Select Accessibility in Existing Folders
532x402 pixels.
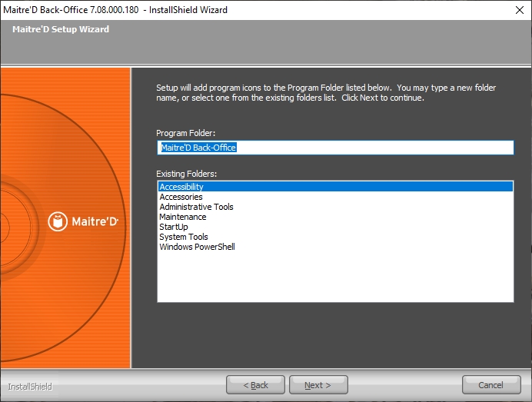(x=181, y=187)
